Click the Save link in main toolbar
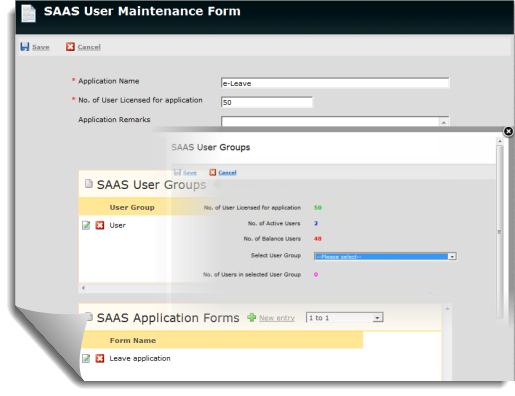Viewport: 515px width, 396px height. pos(41,47)
